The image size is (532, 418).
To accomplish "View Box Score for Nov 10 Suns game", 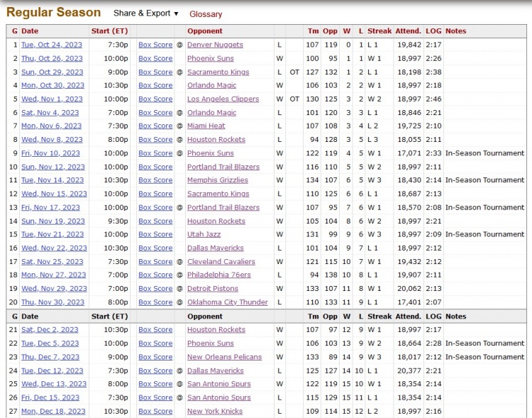I will pyautogui.click(x=155, y=153).
